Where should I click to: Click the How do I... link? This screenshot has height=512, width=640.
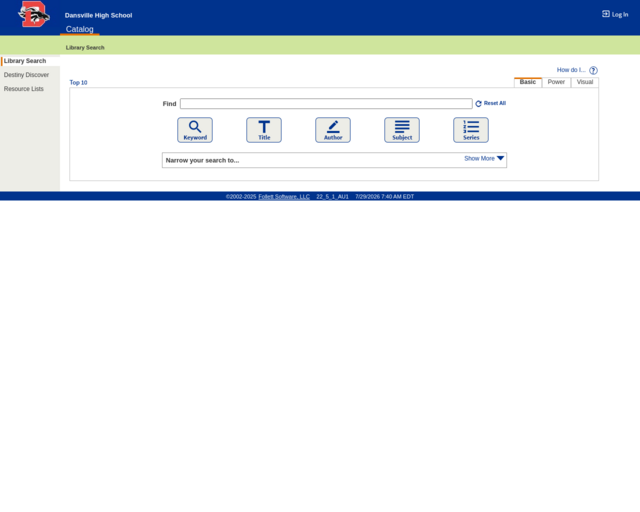point(571,70)
